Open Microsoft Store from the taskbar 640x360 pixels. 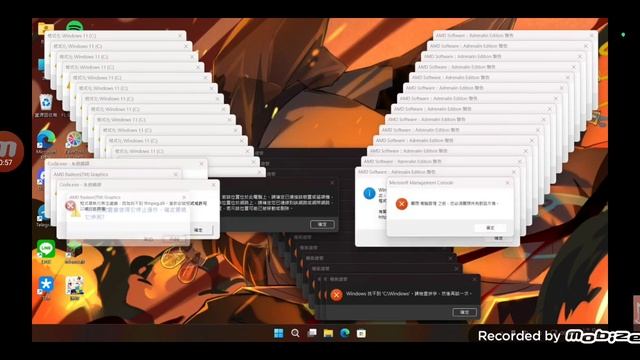[361, 333]
